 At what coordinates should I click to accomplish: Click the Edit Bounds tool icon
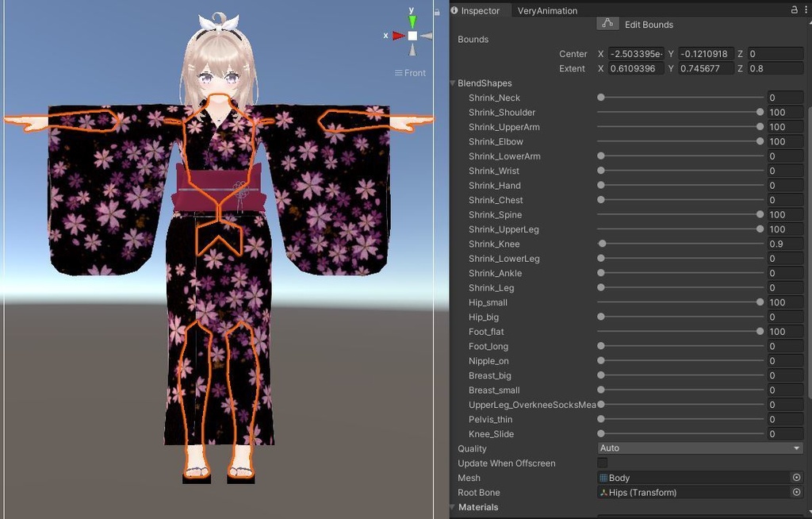607,24
